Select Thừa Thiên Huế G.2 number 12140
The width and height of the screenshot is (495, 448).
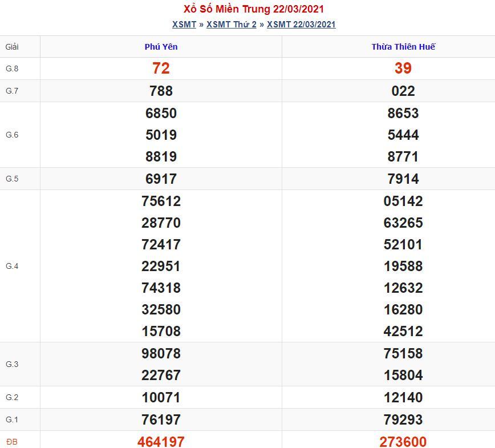click(403, 397)
